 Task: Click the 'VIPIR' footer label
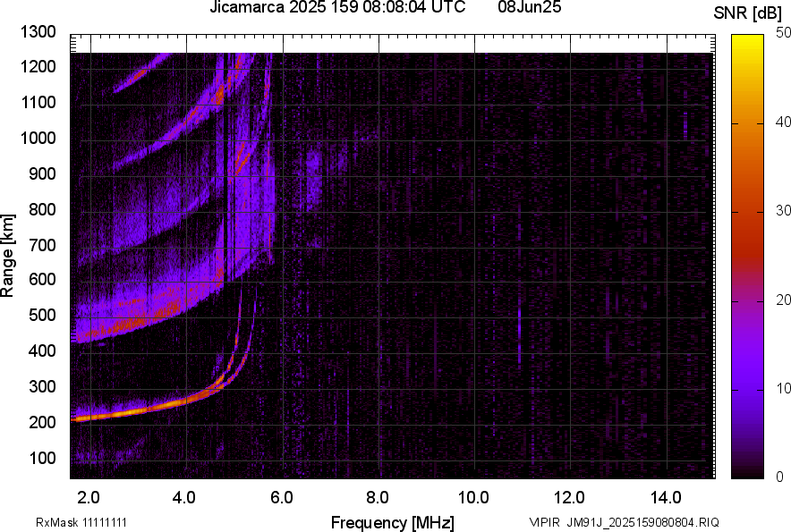click(544, 522)
